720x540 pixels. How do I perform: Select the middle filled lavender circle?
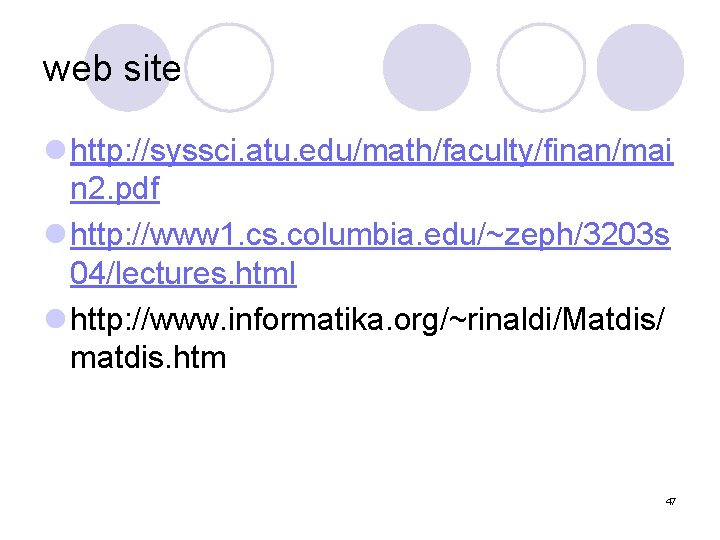(x=427, y=68)
